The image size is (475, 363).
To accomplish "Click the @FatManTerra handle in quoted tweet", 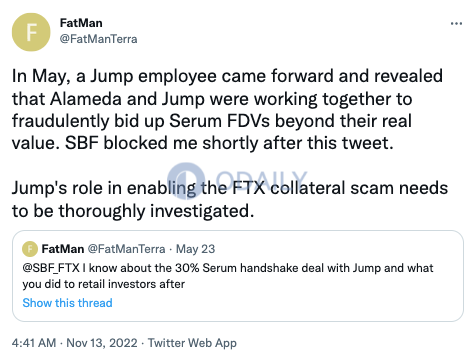I will [126, 249].
